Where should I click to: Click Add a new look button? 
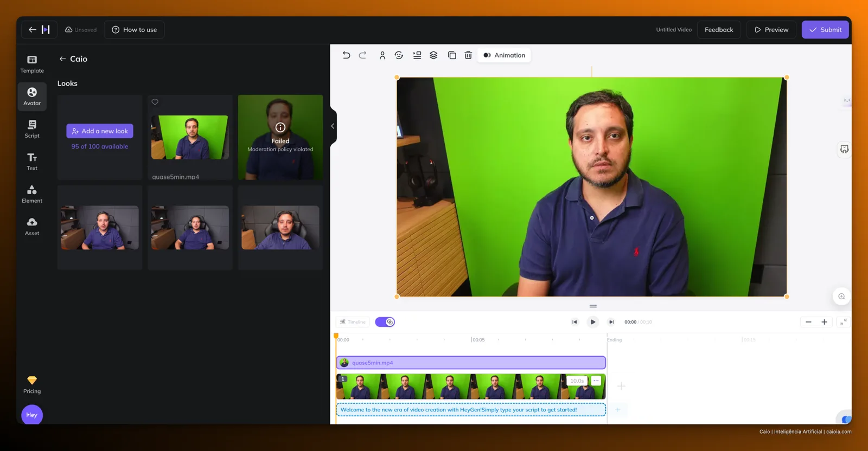pyautogui.click(x=100, y=131)
